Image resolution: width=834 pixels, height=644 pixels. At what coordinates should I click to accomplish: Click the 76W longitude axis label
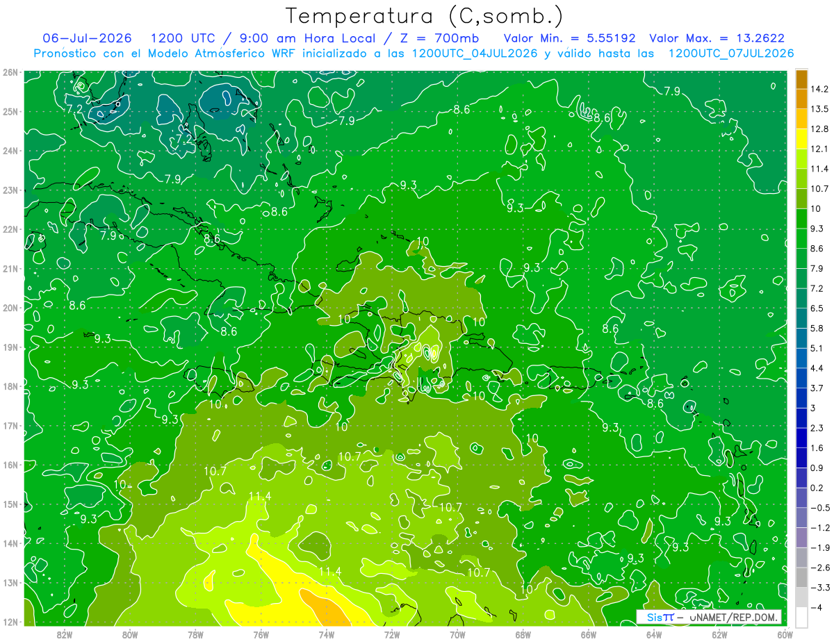pyautogui.click(x=261, y=634)
